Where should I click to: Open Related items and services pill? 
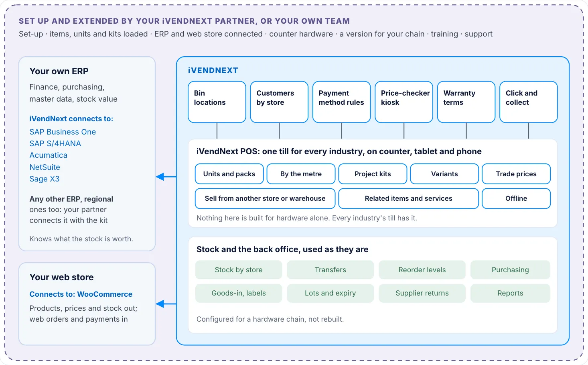[409, 198]
